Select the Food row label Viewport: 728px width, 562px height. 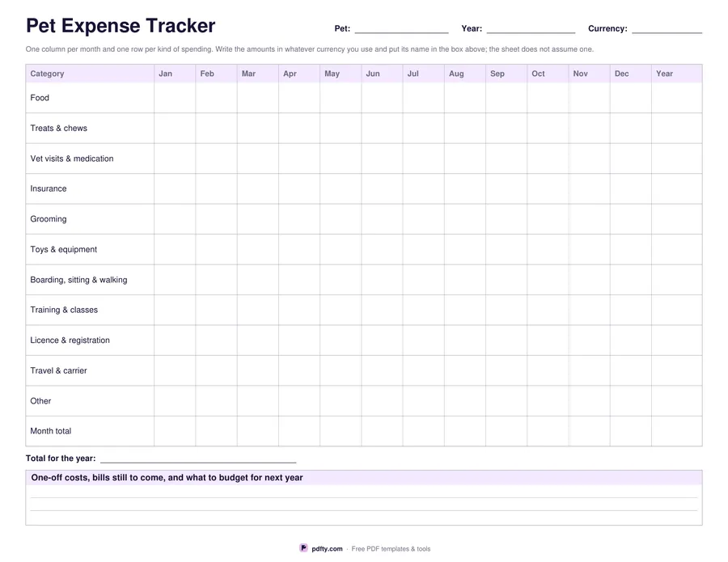(40, 98)
